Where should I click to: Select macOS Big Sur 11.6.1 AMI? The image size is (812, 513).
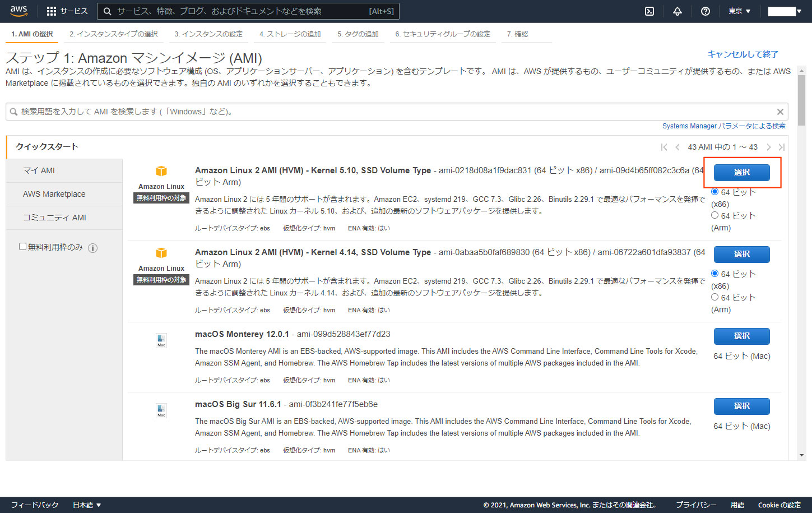tap(741, 406)
